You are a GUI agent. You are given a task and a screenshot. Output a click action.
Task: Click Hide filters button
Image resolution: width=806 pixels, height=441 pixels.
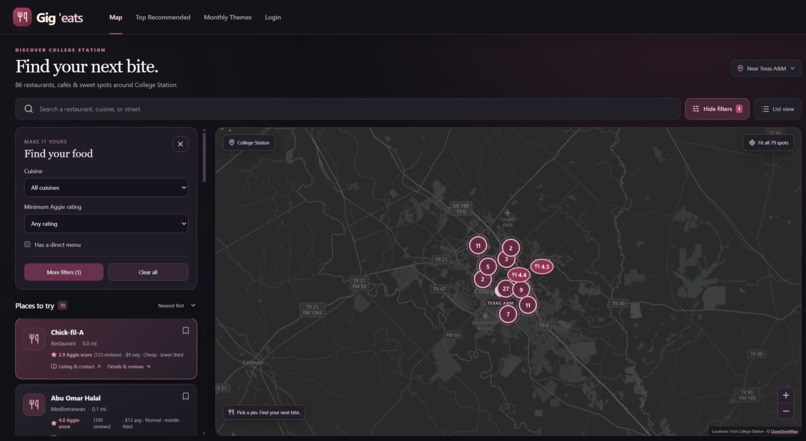click(x=717, y=109)
